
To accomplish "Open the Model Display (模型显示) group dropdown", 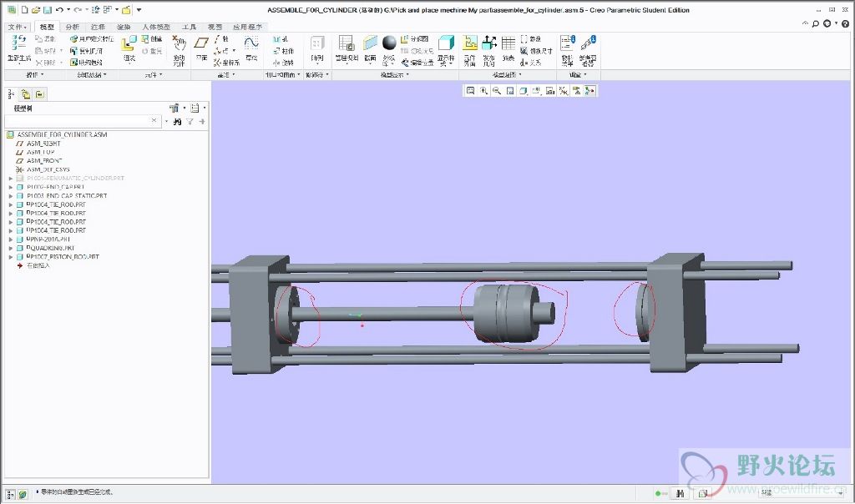I will pyautogui.click(x=395, y=74).
